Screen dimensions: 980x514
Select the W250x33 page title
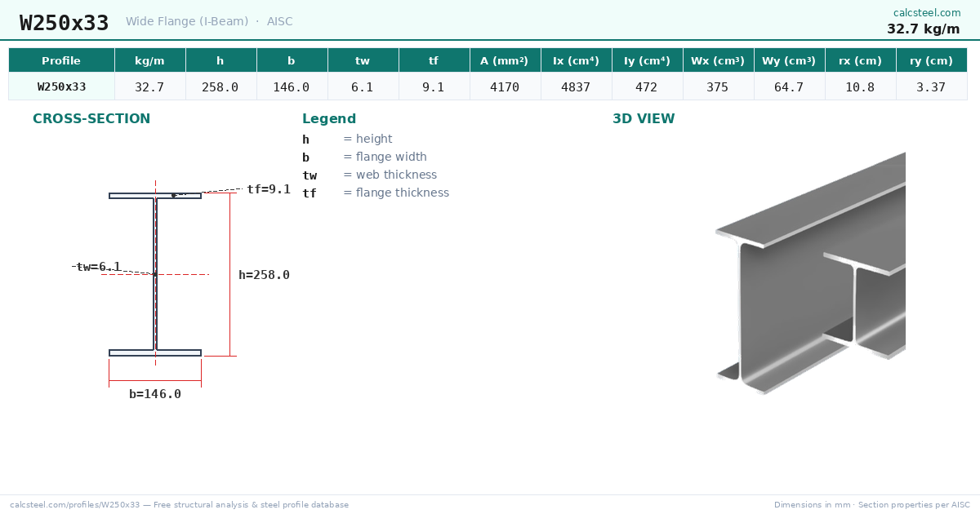click(65, 23)
